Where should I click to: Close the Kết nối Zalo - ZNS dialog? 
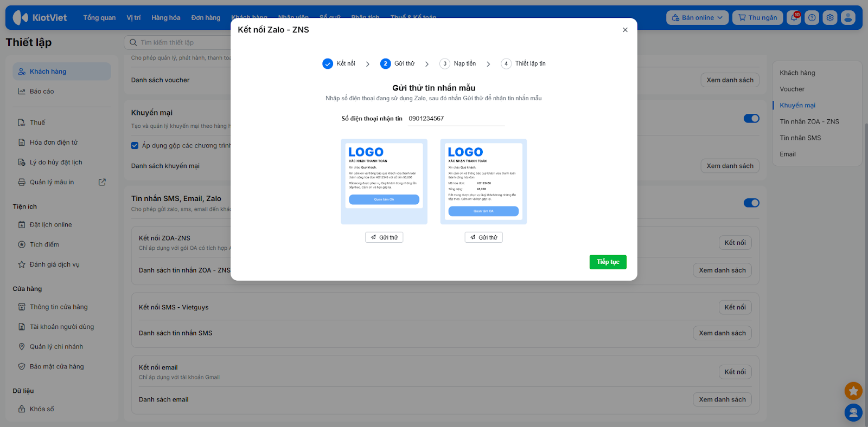click(625, 30)
